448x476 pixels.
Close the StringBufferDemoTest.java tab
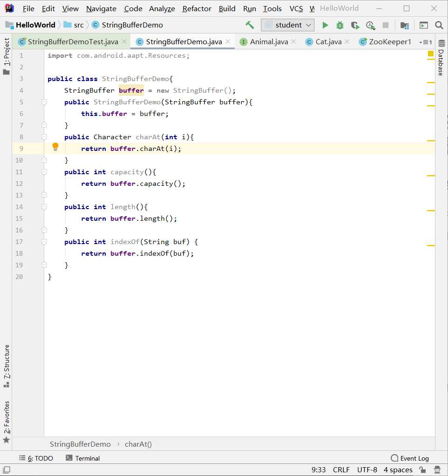[x=124, y=41]
